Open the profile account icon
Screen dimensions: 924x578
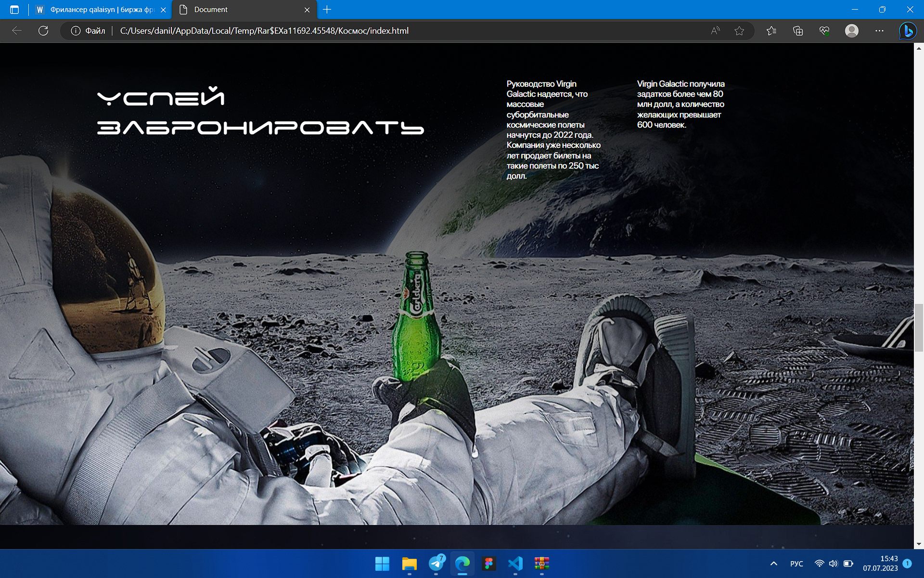[852, 31]
